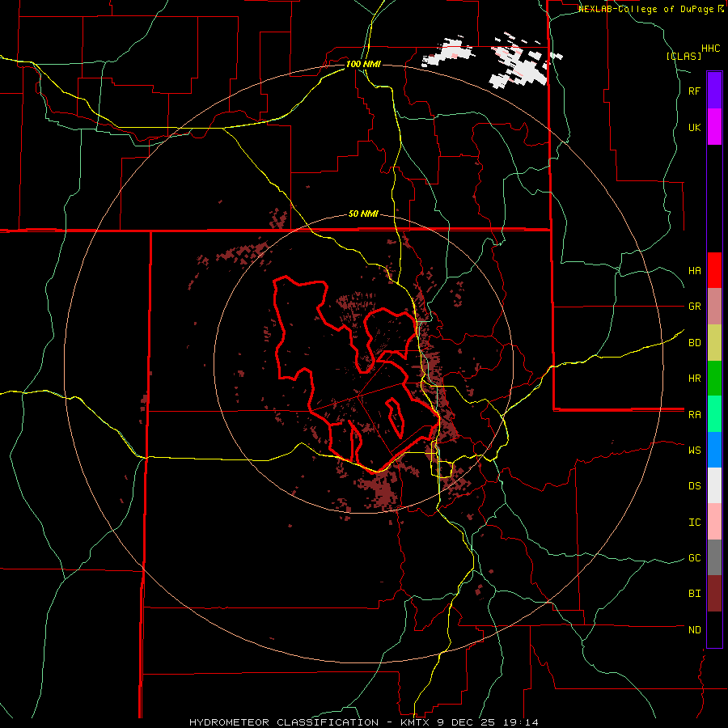Click the HHC product code label
This screenshot has height=728, width=728.
pyautogui.click(x=711, y=49)
